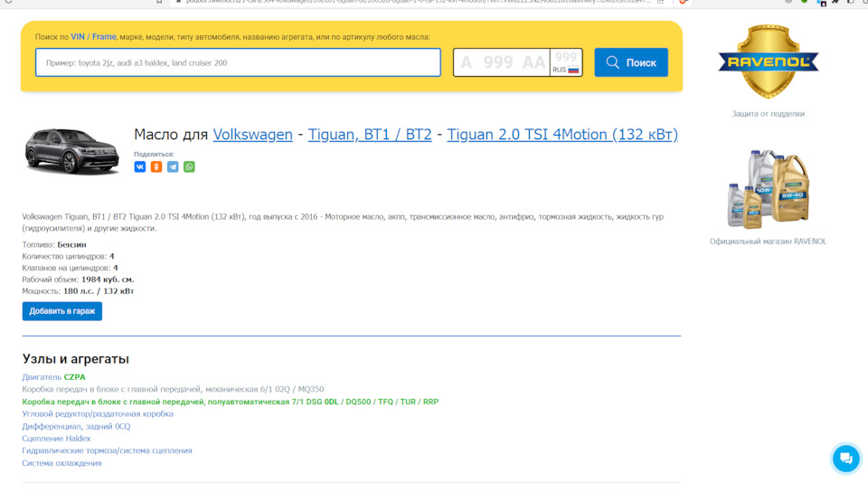Click the plate region code 999 field

(x=566, y=58)
